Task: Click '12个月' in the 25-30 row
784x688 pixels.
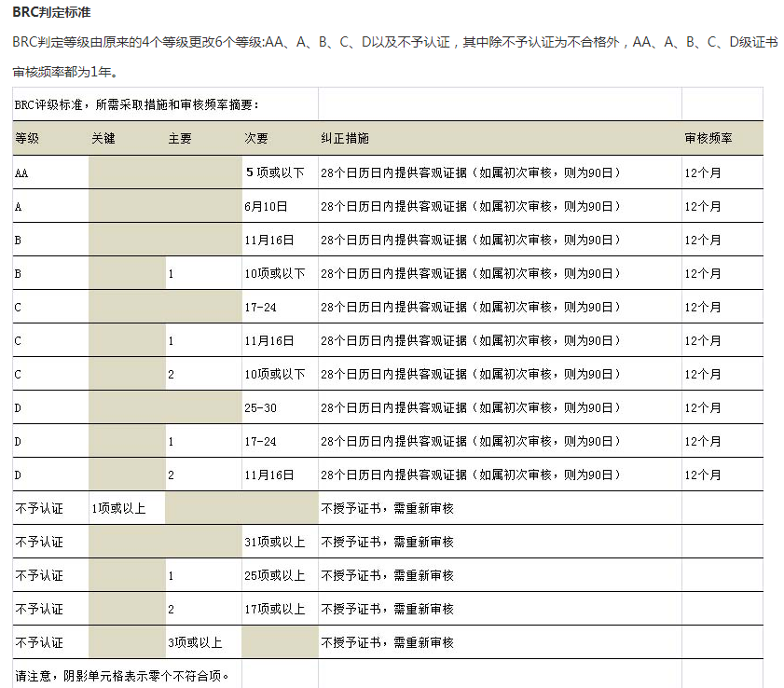Action: pos(703,408)
